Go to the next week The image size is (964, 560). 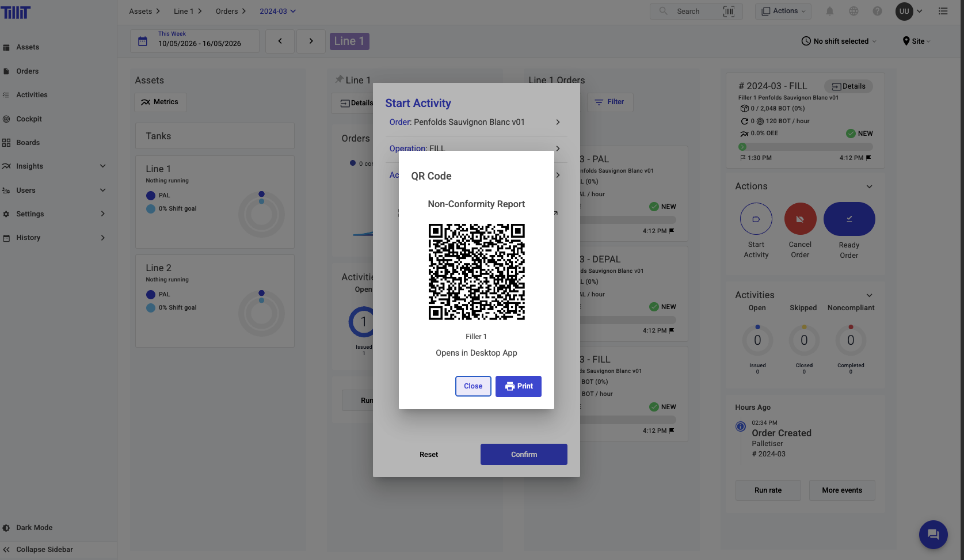(311, 41)
